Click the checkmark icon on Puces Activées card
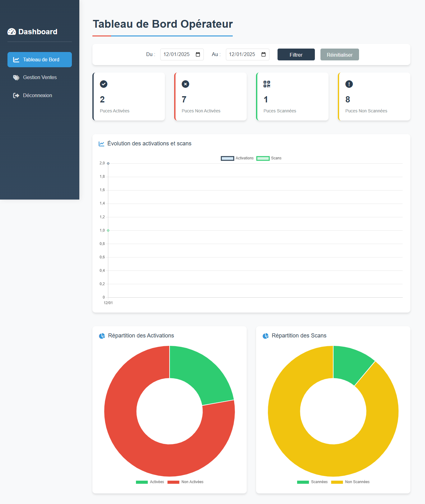The image size is (425, 504). (104, 84)
